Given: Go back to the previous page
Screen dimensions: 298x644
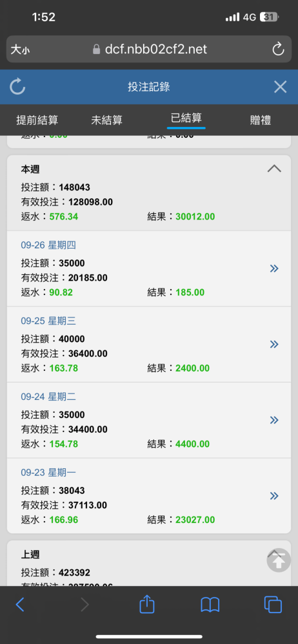Looking at the screenshot, I should click(20, 605).
